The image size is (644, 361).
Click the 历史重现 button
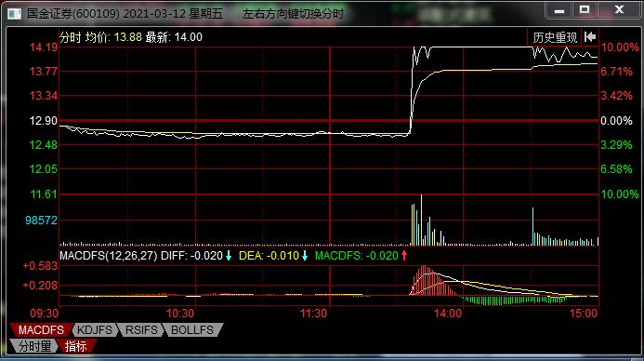pos(555,37)
